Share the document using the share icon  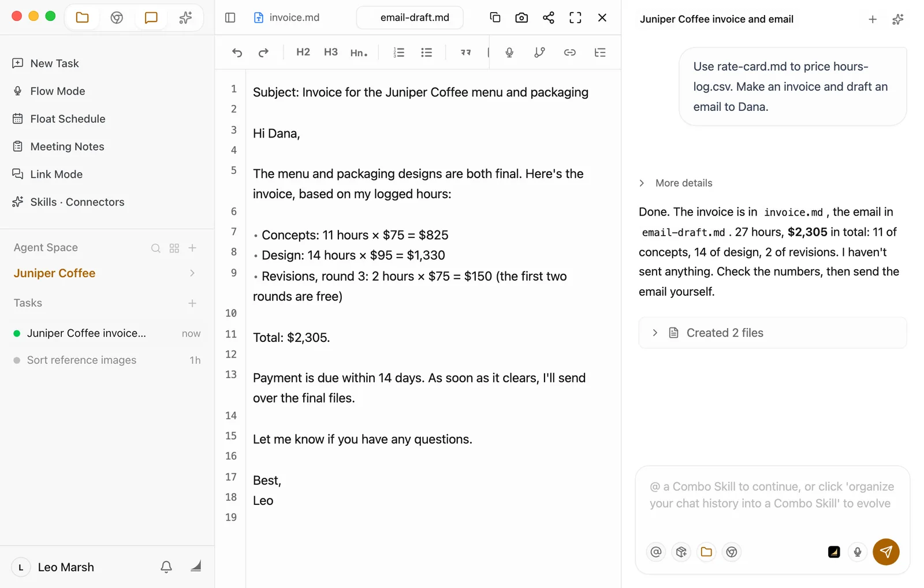549,17
